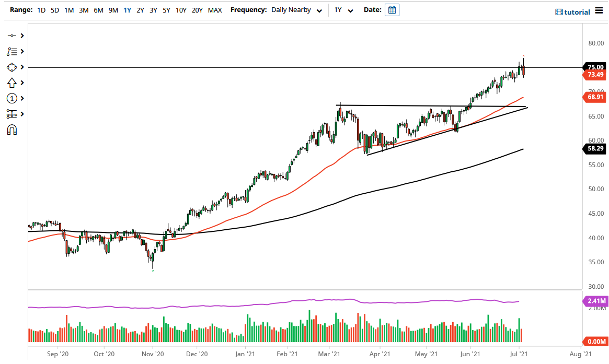Screen dimensions: 609x364
Task: Toggle the magnet snap mode
Action: click(12, 130)
